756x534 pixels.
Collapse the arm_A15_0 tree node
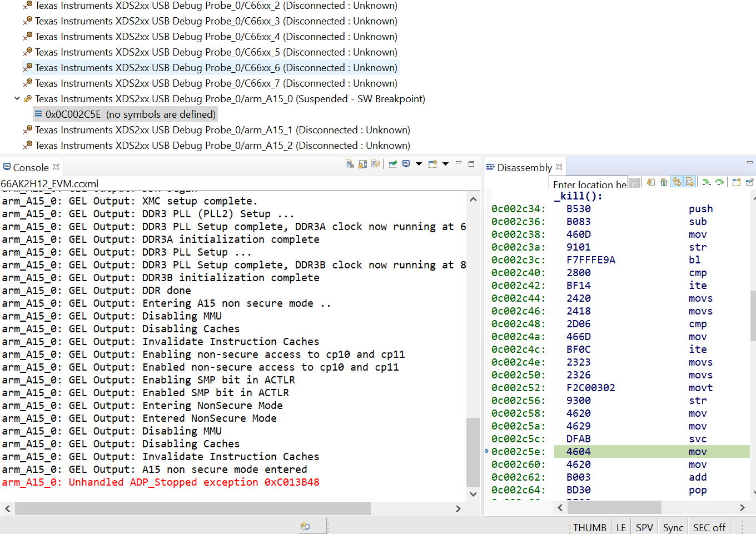(17, 98)
